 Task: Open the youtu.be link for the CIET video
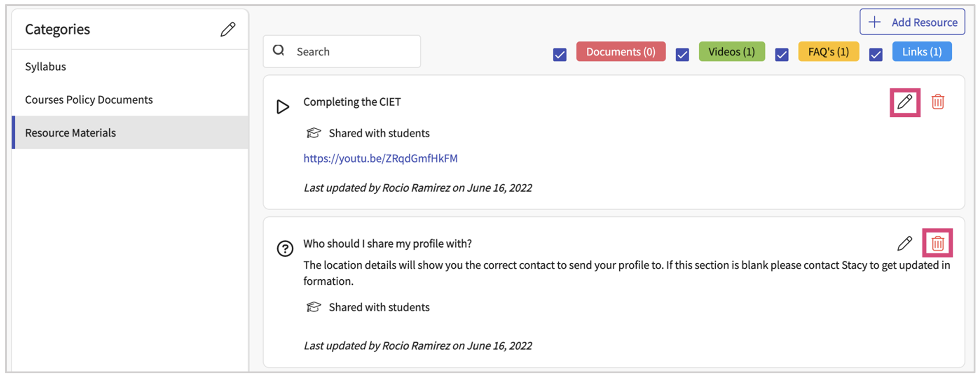[380, 158]
